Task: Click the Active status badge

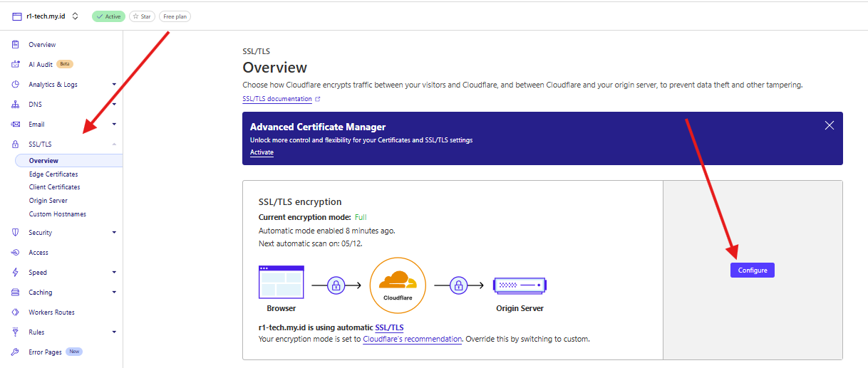Action: 108,16
